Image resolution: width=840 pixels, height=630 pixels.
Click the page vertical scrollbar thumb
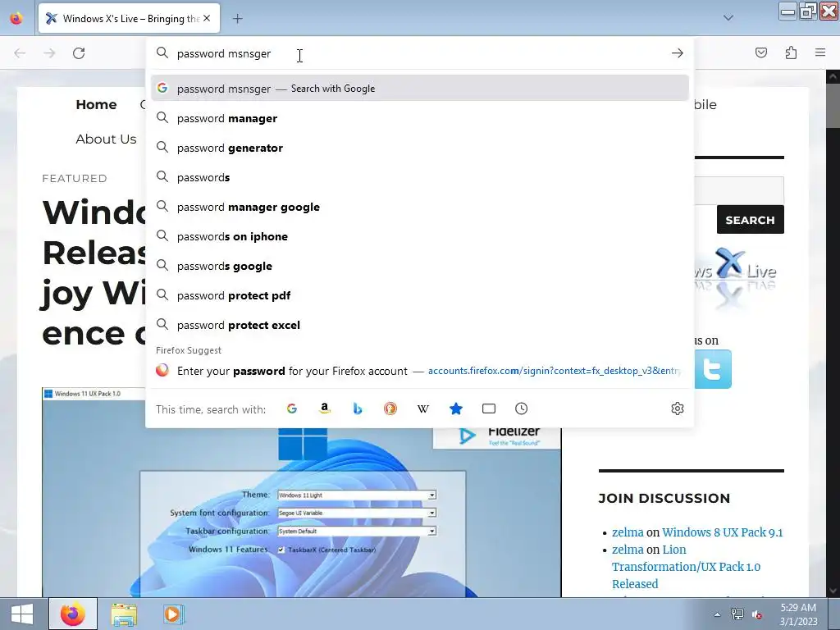(x=833, y=105)
